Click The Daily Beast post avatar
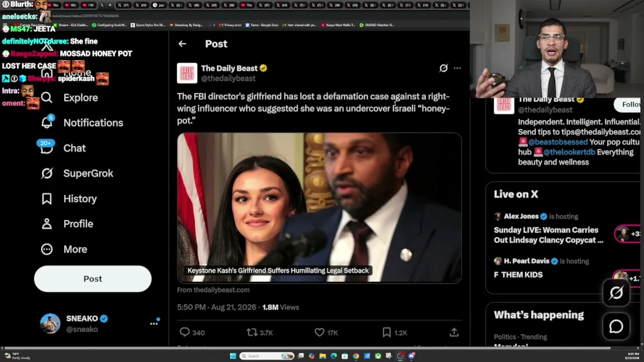The width and height of the screenshot is (644, 362). pyautogui.click(x=187, y=73)
